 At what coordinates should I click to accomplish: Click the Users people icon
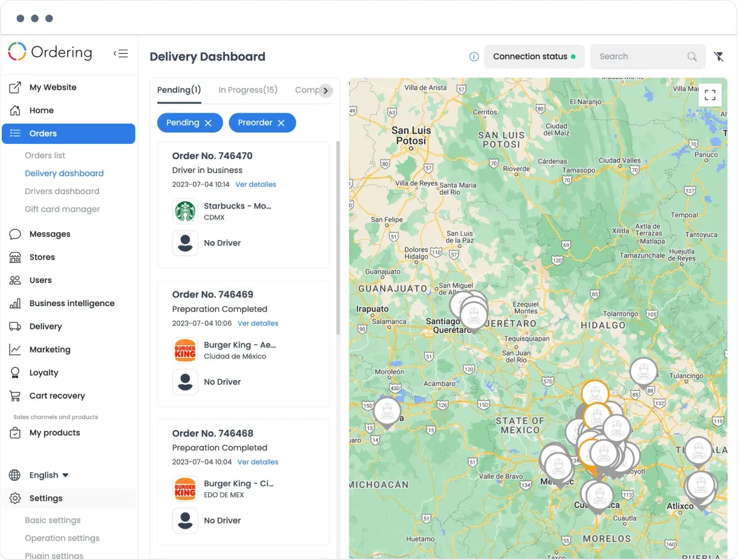[15, 280]
